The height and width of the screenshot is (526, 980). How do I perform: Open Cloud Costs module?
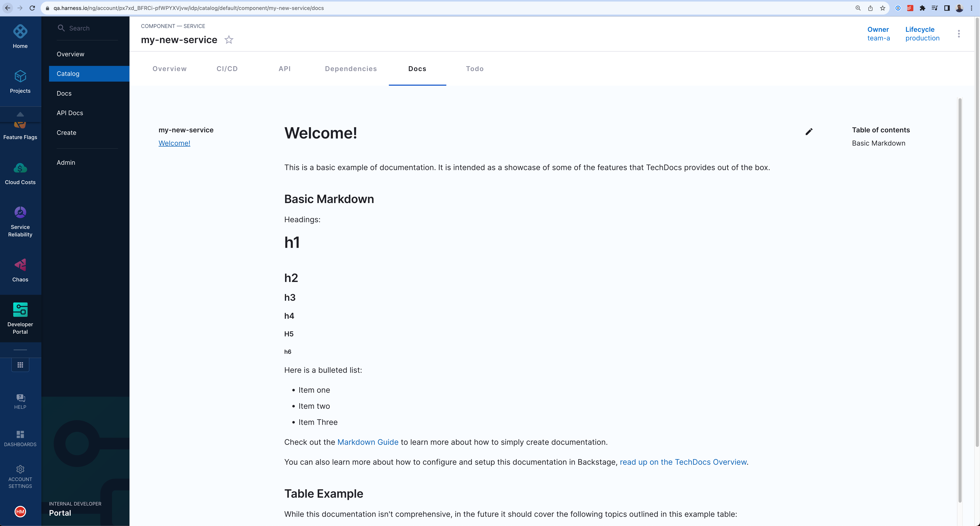click(x=20, y=168)
